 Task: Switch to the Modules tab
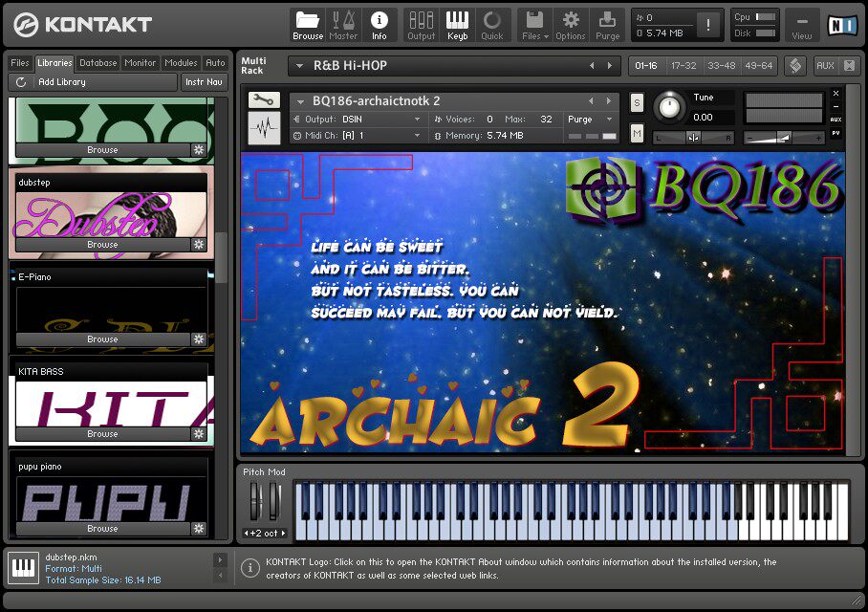pos(181,63)
